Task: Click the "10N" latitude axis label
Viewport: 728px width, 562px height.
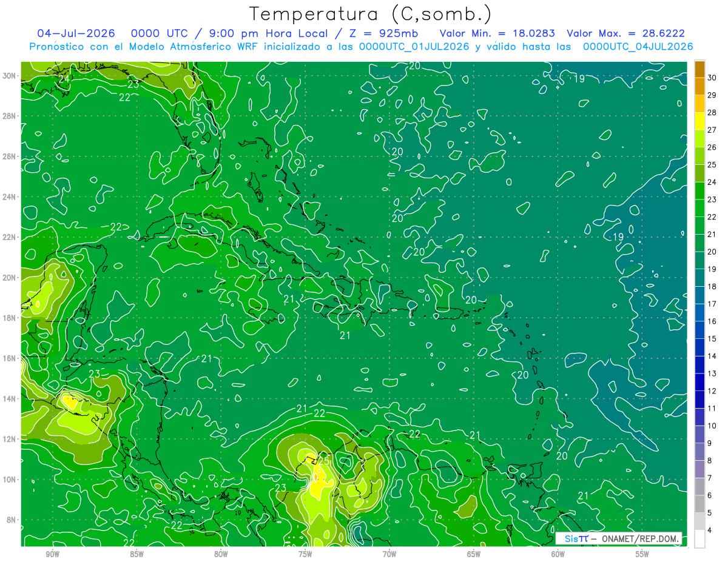Action: (x=10, y=480)
